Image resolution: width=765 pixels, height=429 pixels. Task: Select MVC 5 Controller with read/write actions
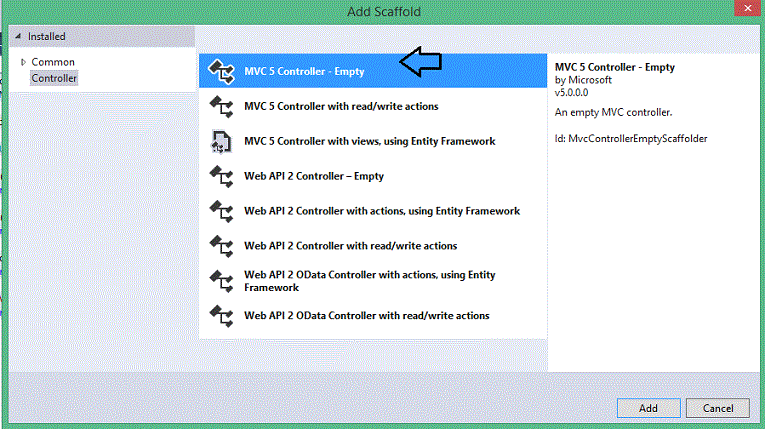(x=373, y=106)
